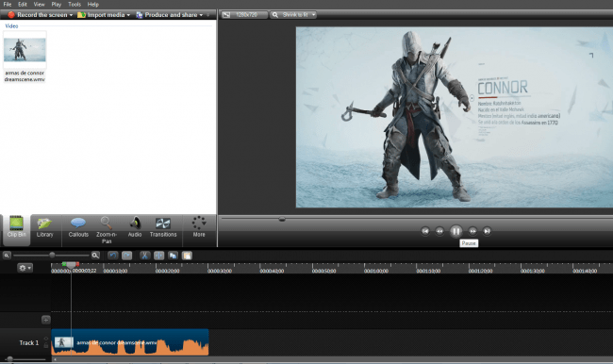
Task: Open the Transitions tab
Action: (163, 227)
